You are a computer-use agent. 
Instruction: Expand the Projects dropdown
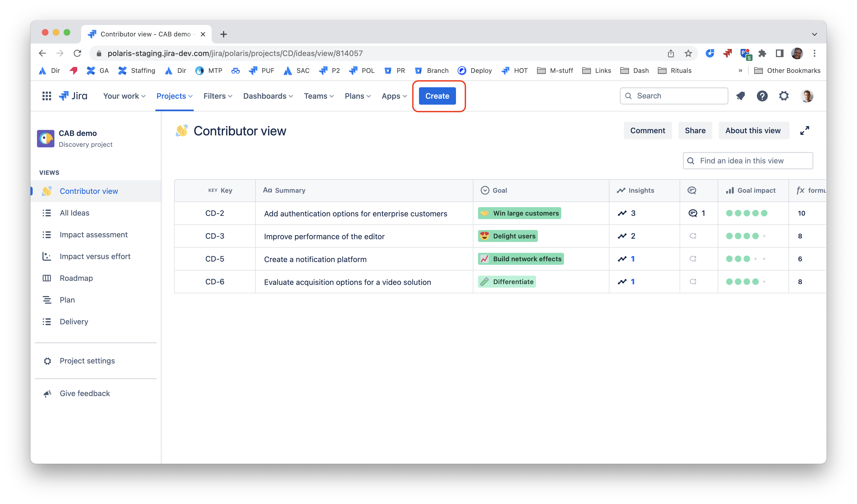(174, 96)
